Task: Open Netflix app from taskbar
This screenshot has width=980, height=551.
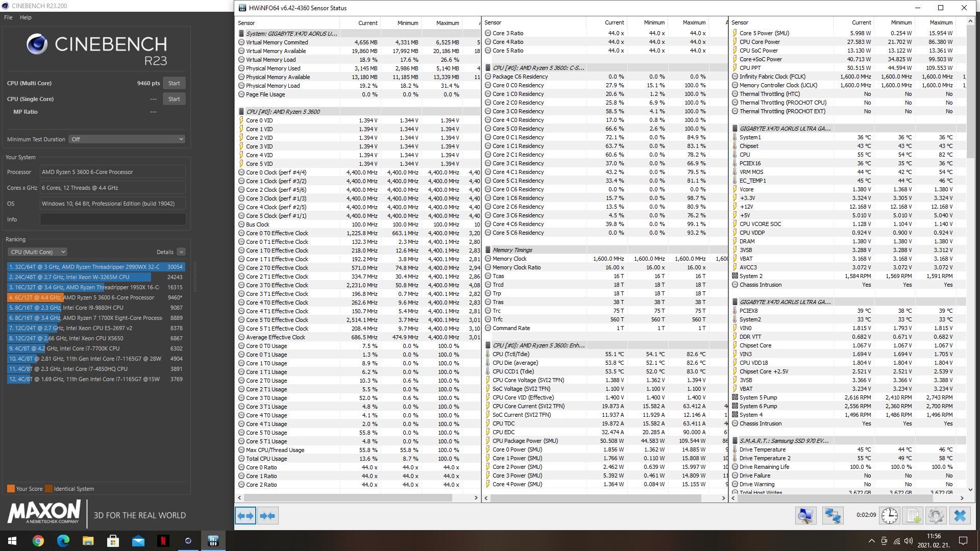Action: point(163,541)
